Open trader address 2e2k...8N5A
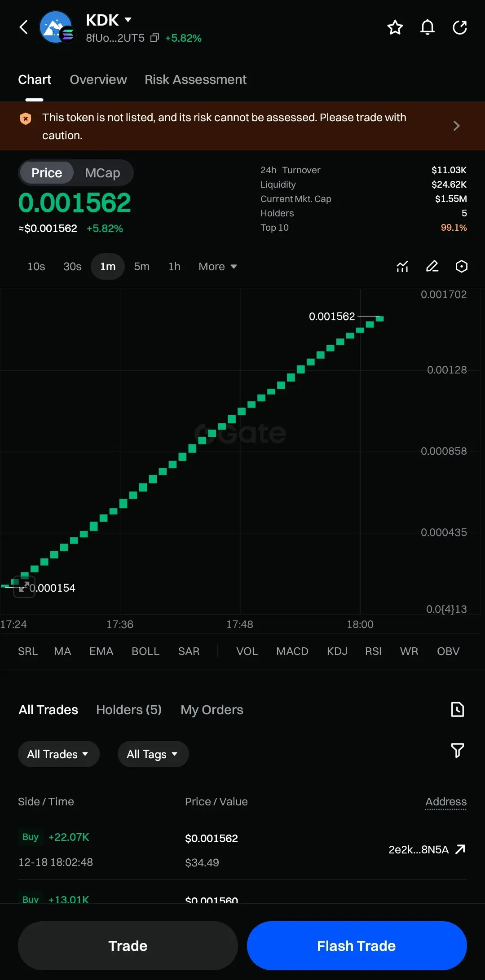The height and width of the screenshot is (980, 485). [419, 850]
